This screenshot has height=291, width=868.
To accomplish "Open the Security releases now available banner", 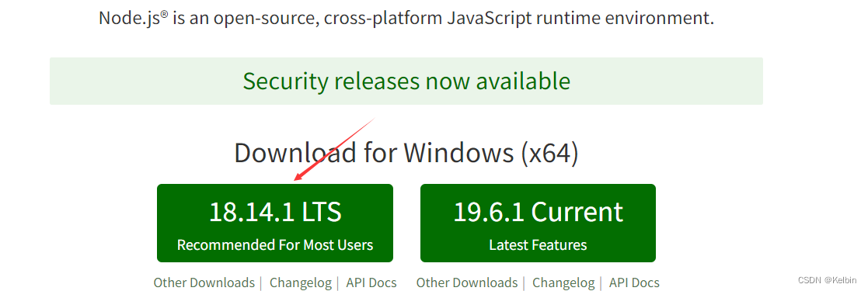I will pos(406,81).
